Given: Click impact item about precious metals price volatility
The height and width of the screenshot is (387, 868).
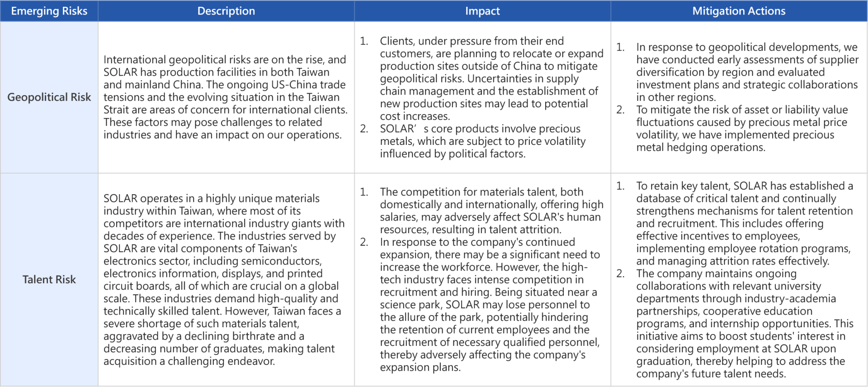Looking at the screenshot, I should 482,141.
